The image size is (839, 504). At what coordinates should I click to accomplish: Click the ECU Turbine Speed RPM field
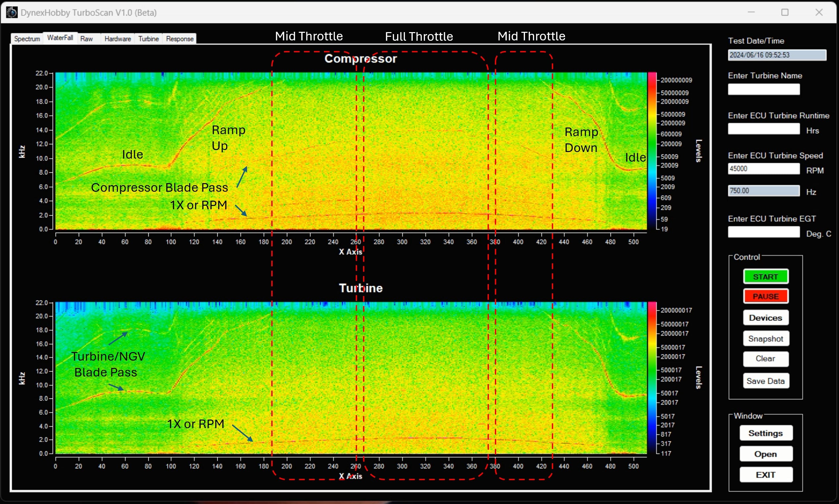763,169
